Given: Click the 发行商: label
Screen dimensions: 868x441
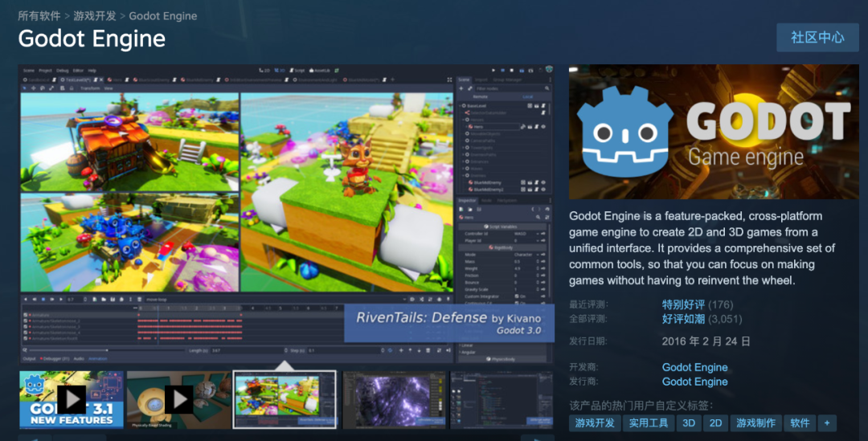Looking at the screenshot, I should [x=584, y=382].
